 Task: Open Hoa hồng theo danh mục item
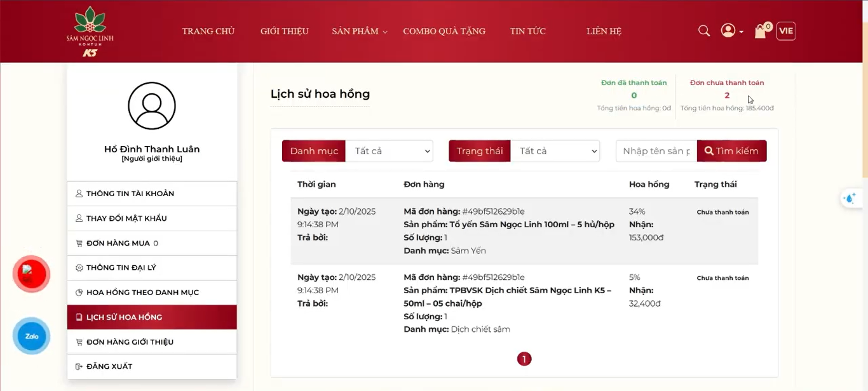click(152, 293)
